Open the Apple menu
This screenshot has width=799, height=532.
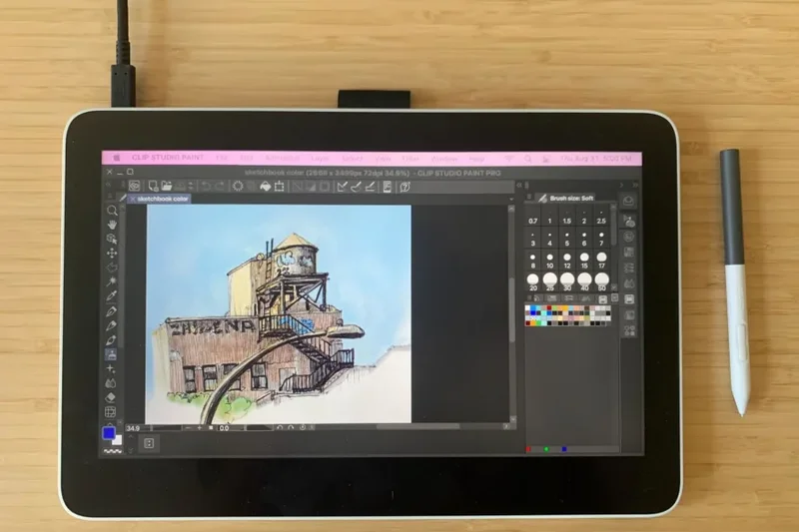[x=116, y=158]
